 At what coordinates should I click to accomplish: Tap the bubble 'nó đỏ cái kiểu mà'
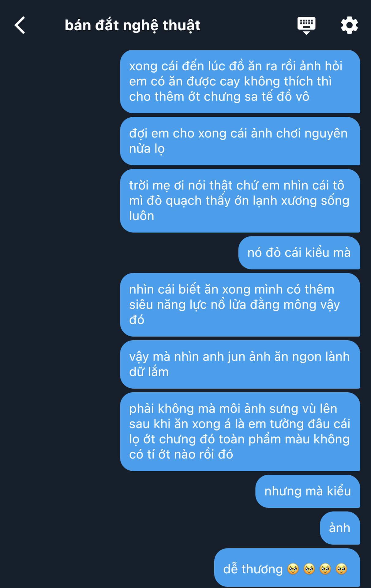[x=299, y=253]
